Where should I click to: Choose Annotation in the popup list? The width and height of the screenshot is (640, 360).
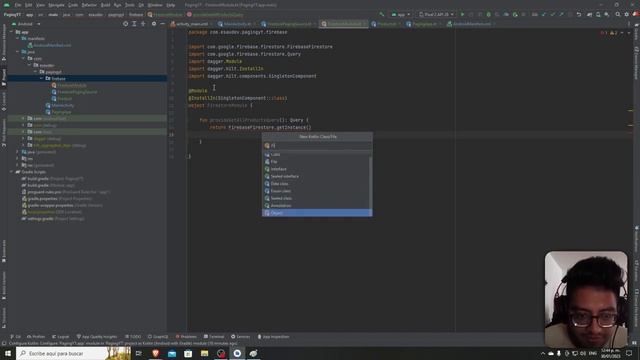(317, 206)
